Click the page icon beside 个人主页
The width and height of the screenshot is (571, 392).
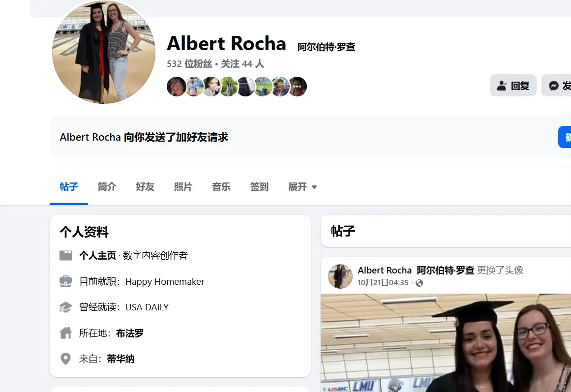click(x=65, y=255)
